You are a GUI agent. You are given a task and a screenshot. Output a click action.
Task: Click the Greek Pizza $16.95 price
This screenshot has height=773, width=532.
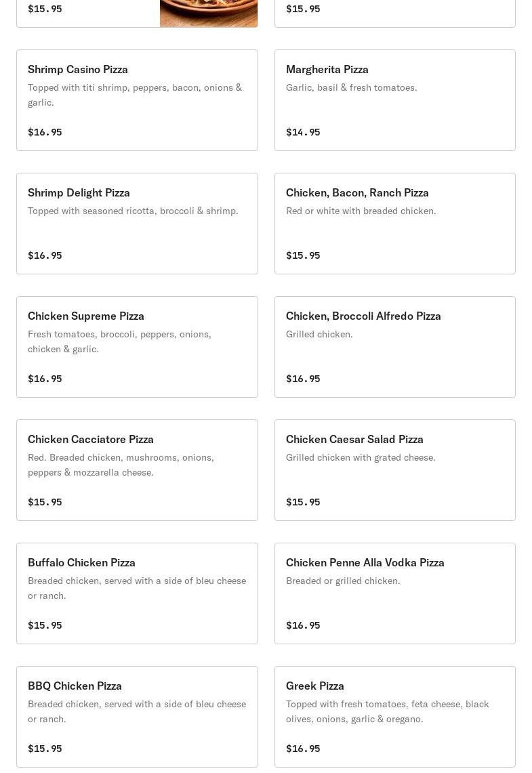tap(303, 749)
